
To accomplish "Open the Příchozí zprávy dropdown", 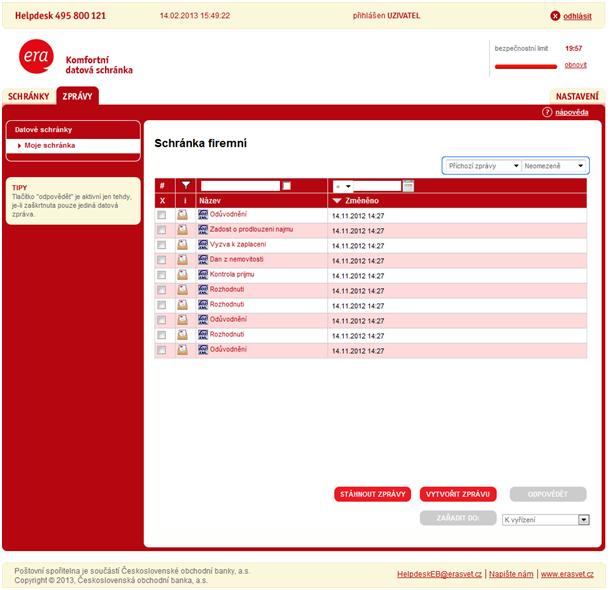I will coord(483,166).
